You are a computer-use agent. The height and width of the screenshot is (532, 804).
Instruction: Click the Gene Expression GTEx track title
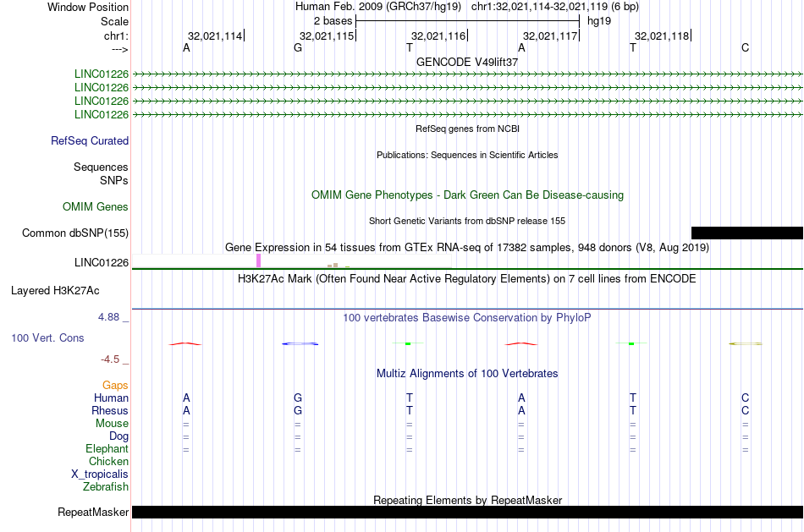coord(467,248)
